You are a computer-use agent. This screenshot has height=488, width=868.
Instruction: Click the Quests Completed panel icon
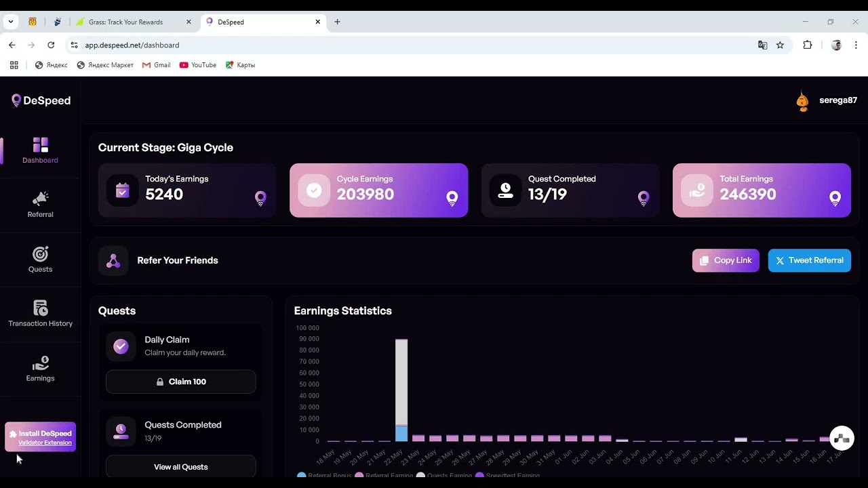pos(121,432)
